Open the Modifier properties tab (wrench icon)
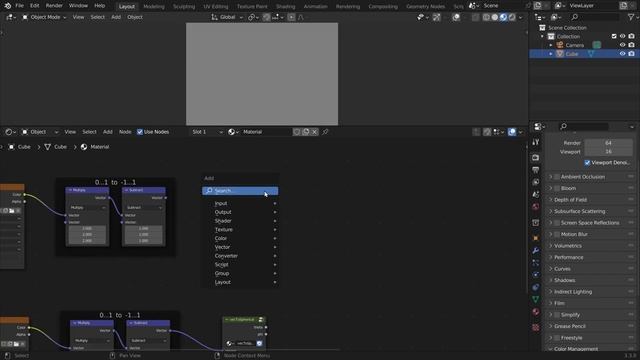640x360 pixels. click(536, 250)
